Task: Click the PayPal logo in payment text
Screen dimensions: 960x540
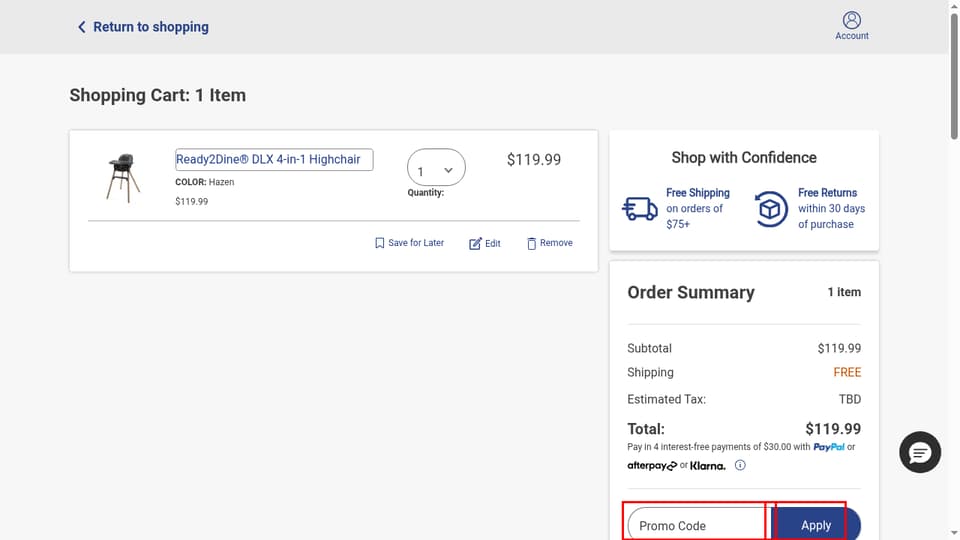Action: 829,447
